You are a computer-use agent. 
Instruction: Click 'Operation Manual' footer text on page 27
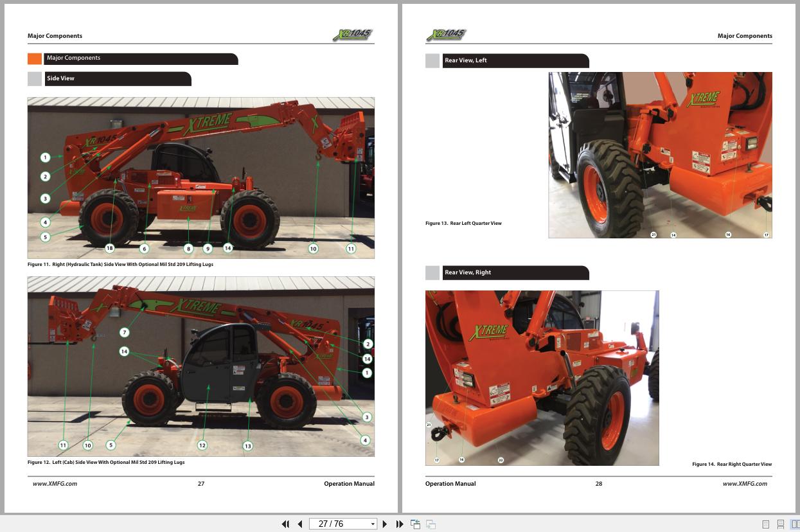click(349, 484)
